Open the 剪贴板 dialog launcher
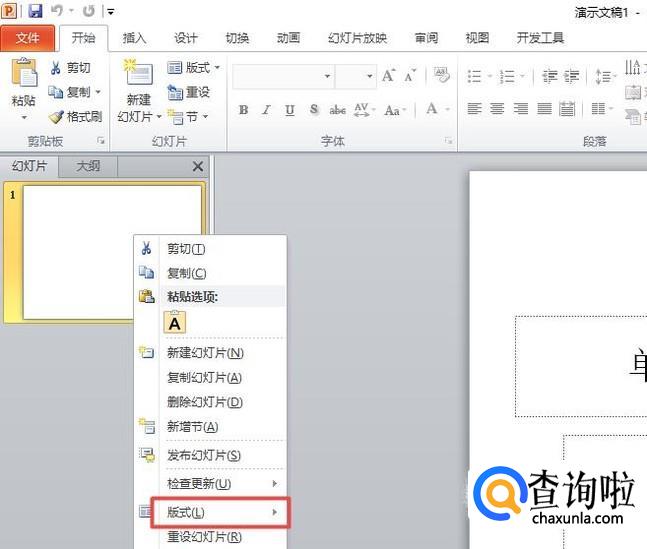Viewport: 647px width, 549px height. pos(101,141)
